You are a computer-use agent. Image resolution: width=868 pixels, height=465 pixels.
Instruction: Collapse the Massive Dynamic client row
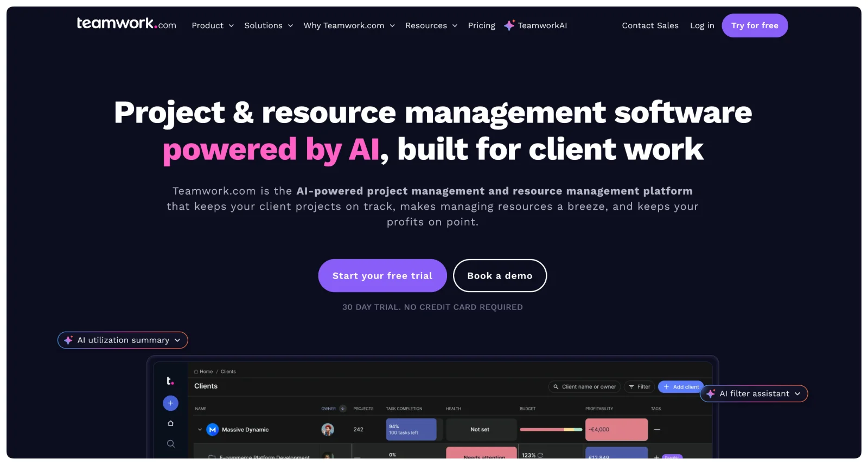pos(200,430)
